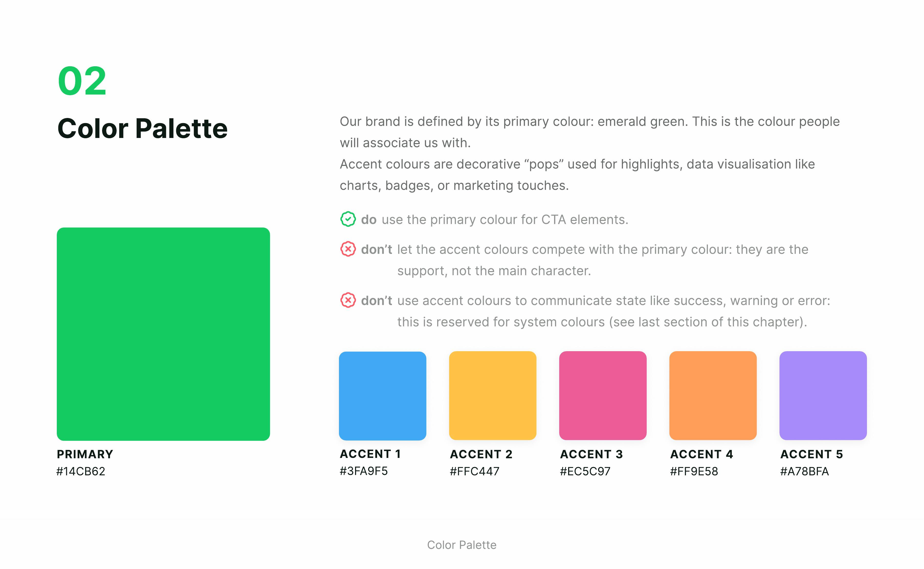Click the red cross icon beside second don't
The height and width of the screenshot is (569, 924).
[348, 300]
